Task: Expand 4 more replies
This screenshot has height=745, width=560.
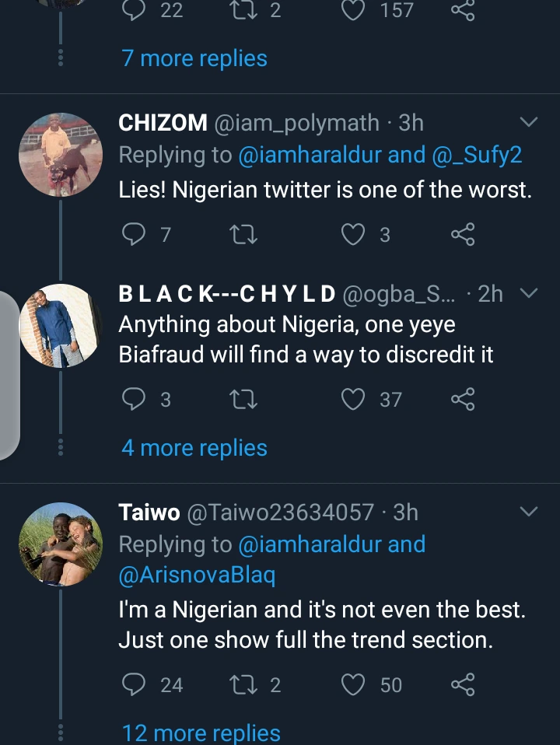Action: tap(194, 448)
